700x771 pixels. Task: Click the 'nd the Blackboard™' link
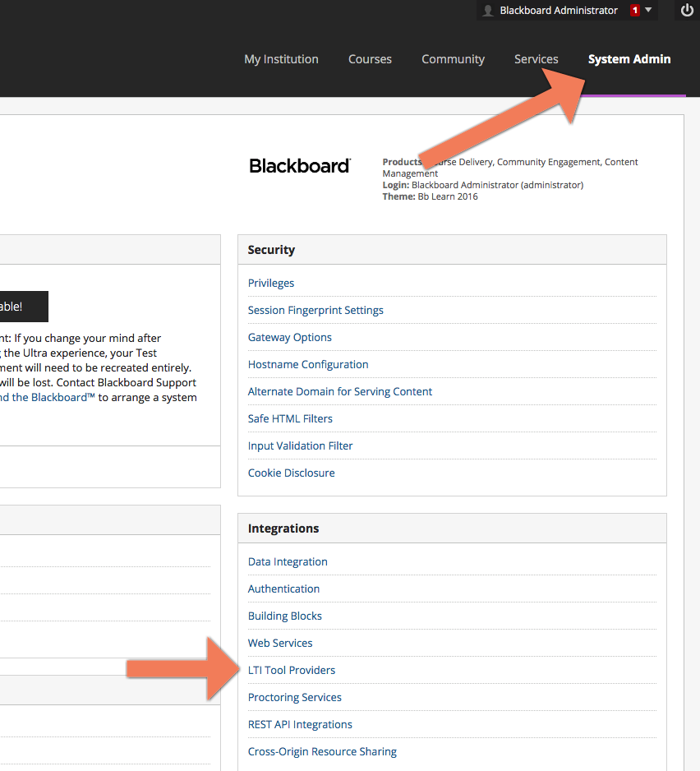[x=47, y=397]
